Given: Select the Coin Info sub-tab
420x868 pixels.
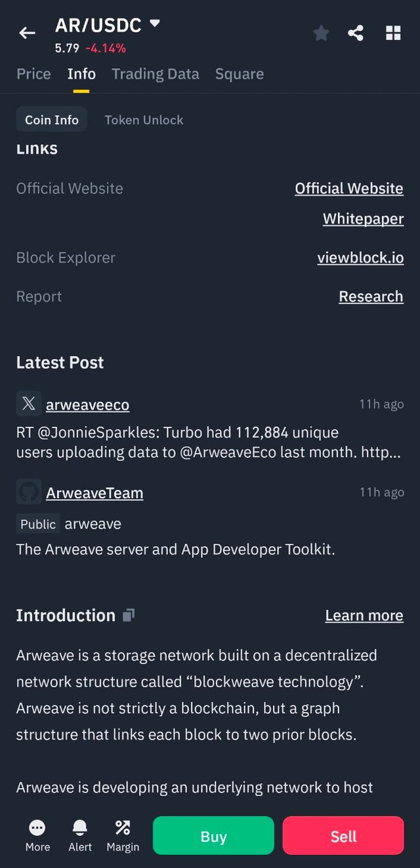Looking at the screenshot, I should click(52, 120).
